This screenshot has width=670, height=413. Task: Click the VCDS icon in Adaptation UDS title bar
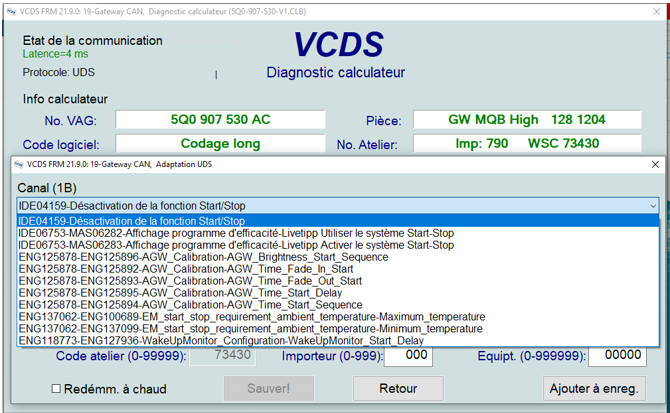(19, 164)
